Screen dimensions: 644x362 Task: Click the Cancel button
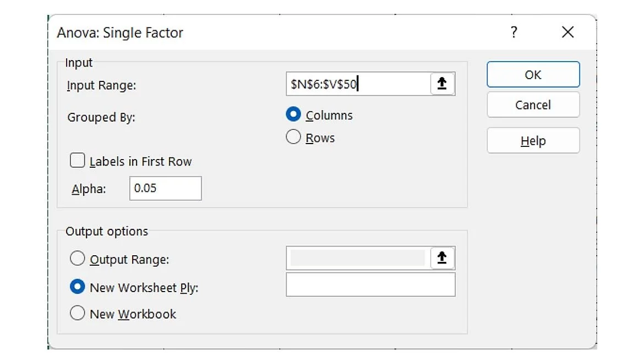click(532, 105)
